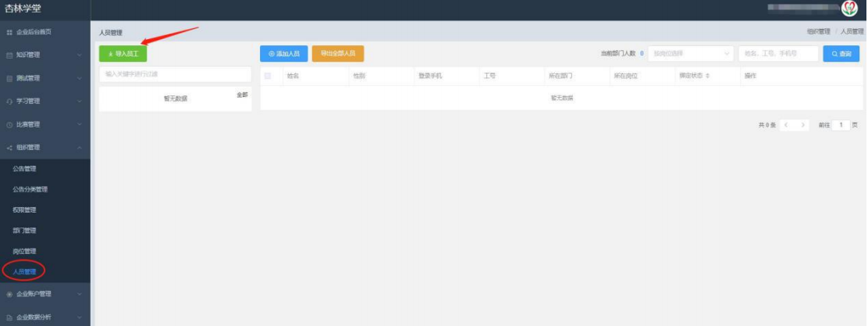The height and width of the screenshot is (326, 868).
Task: Expand 测试管理 with its chevron
Action: coord(80,79)
